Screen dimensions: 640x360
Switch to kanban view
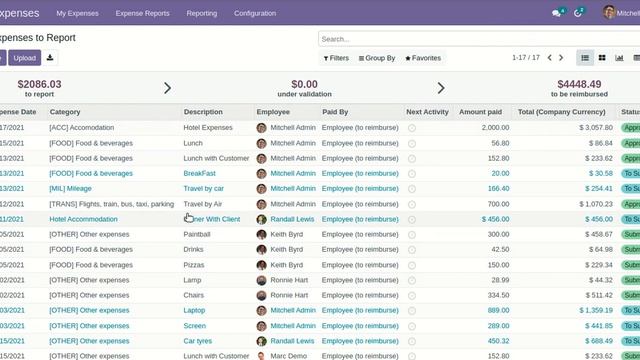click(602, 58)
